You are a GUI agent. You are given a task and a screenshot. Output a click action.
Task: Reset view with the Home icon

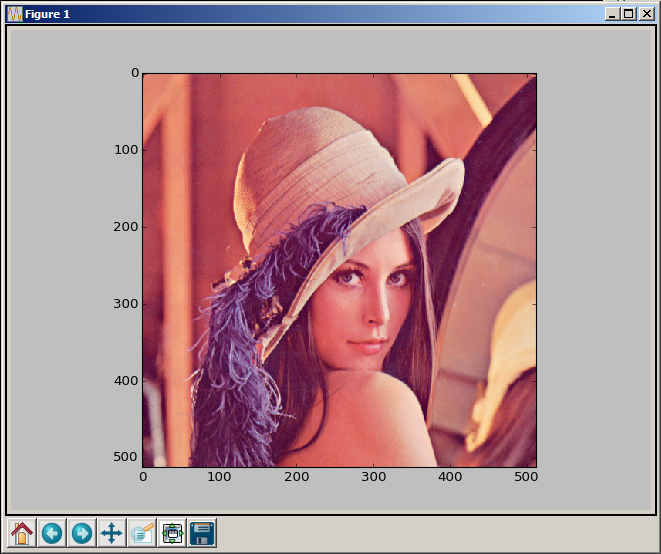[x=22, y=533]
